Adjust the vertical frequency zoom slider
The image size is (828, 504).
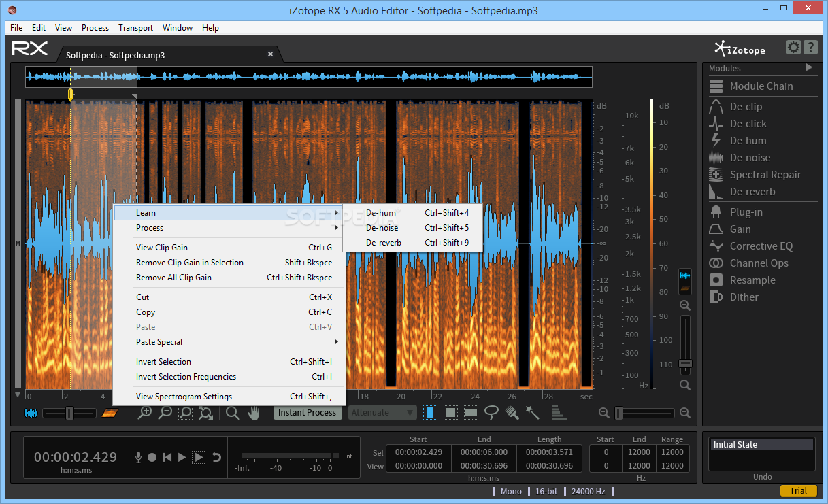coord(685,346)
